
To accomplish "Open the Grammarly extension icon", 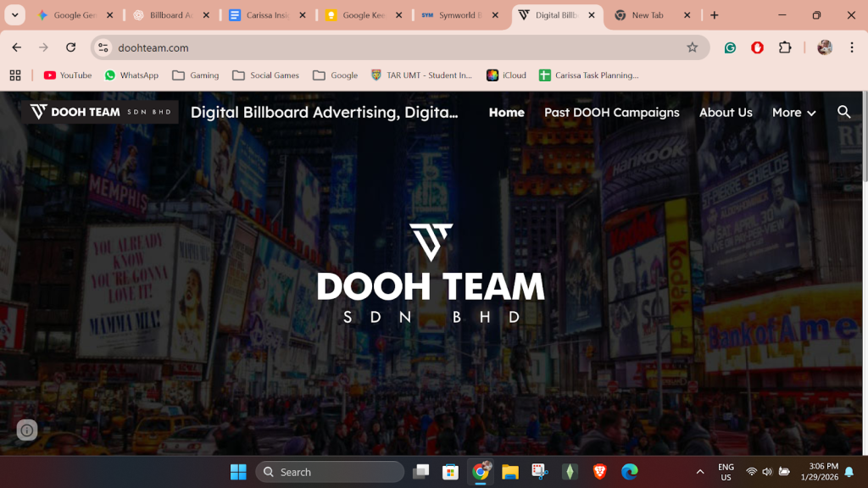I will click(x=730, y=47).
